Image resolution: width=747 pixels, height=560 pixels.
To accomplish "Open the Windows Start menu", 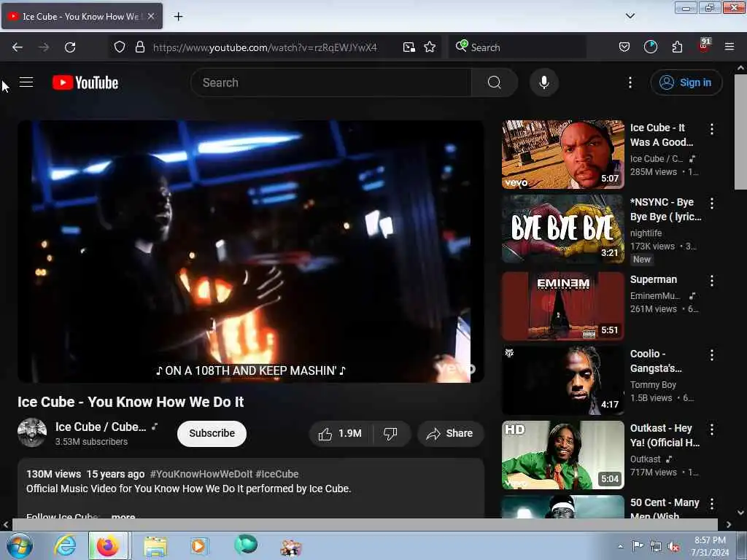I will (20, 545).
